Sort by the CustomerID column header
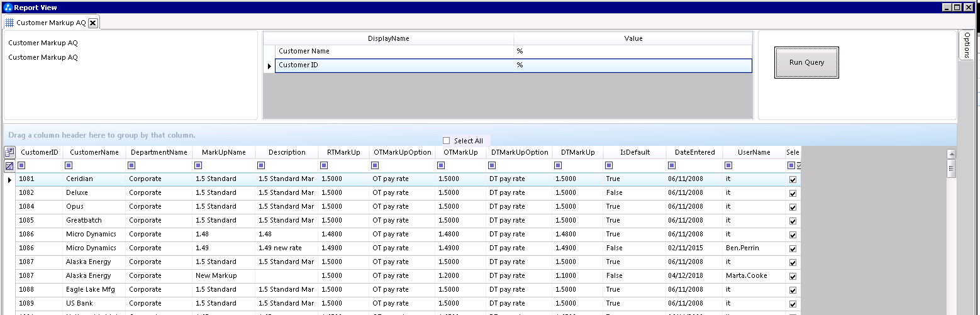 coord(40,152)
